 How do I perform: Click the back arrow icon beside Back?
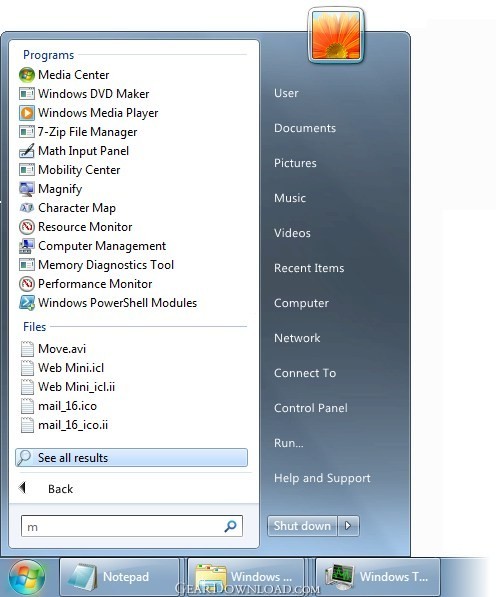(22, 487)
